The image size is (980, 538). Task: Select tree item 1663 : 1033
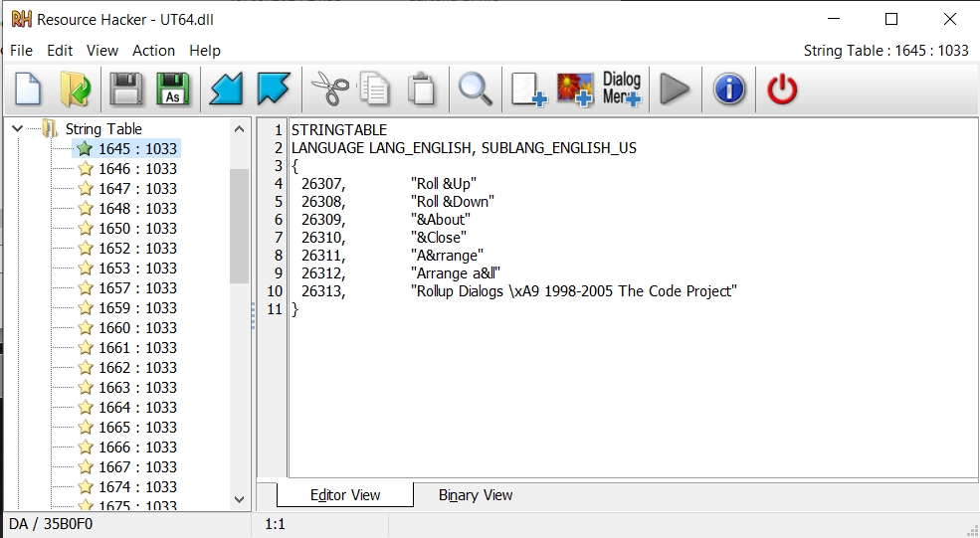click(137, 388)
